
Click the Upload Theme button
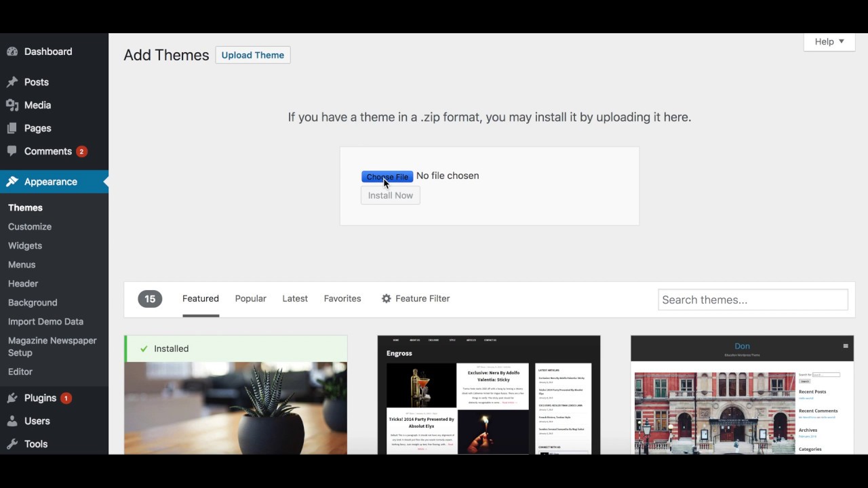[x=253, y=55]
